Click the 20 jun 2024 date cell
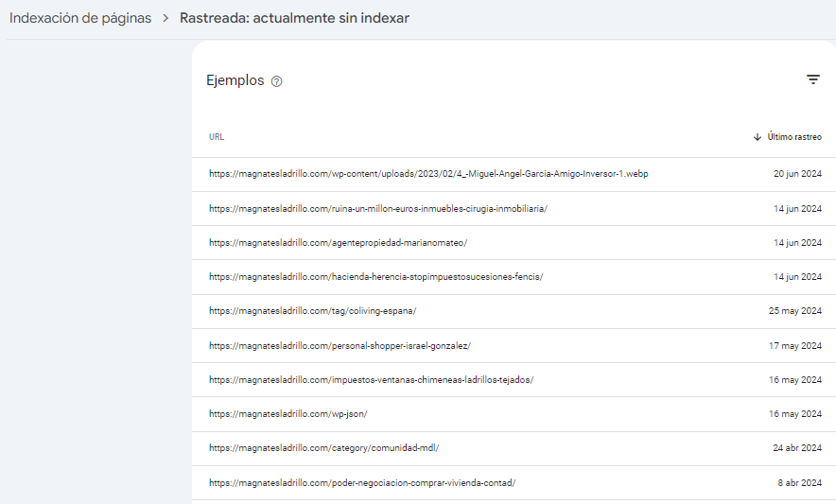 point(797,174)
